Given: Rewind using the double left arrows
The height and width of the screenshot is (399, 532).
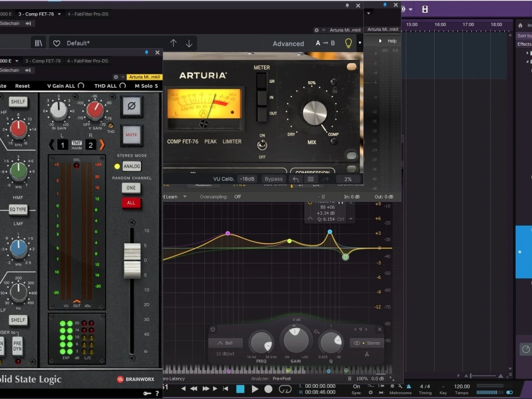Looking at the screenshot, I should pos(194,388).
